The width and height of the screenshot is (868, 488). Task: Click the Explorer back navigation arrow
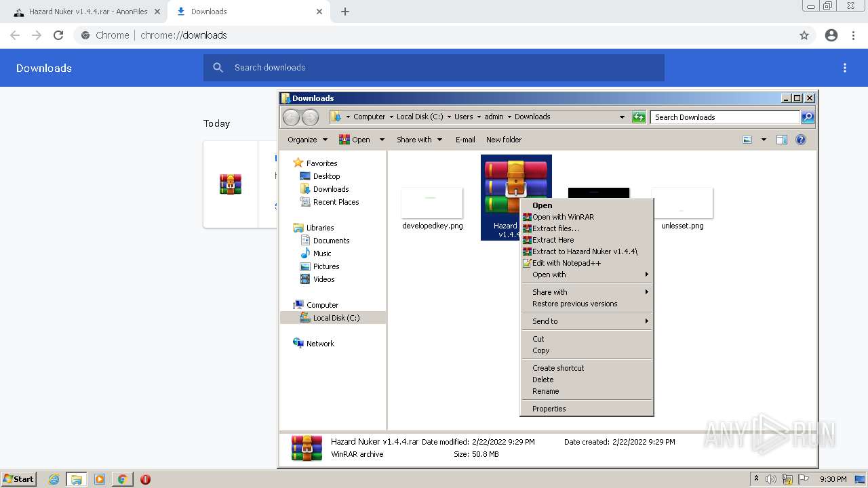coord(291,117)
